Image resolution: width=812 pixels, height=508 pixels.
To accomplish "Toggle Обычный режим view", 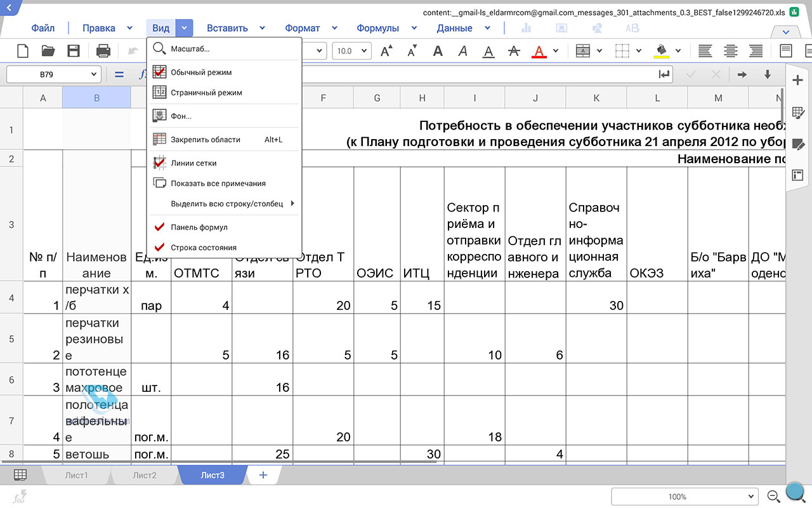I will tap(224, 72).
